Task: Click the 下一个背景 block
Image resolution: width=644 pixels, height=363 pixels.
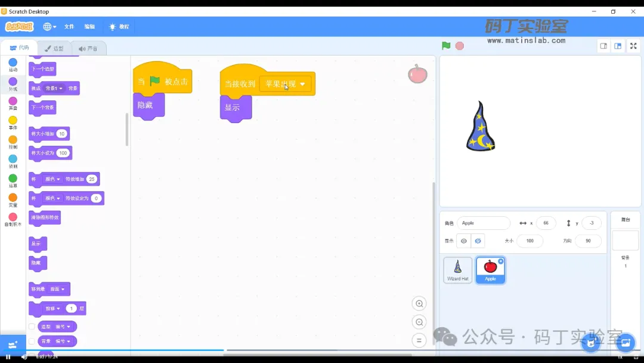Action: pyautogui.click(x=42, y=107)
